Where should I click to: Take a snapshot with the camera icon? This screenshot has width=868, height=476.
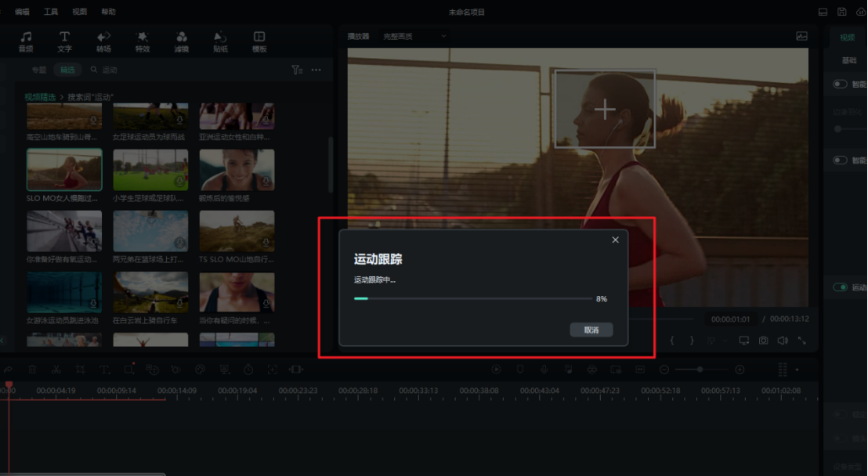(x=763, y=341)
